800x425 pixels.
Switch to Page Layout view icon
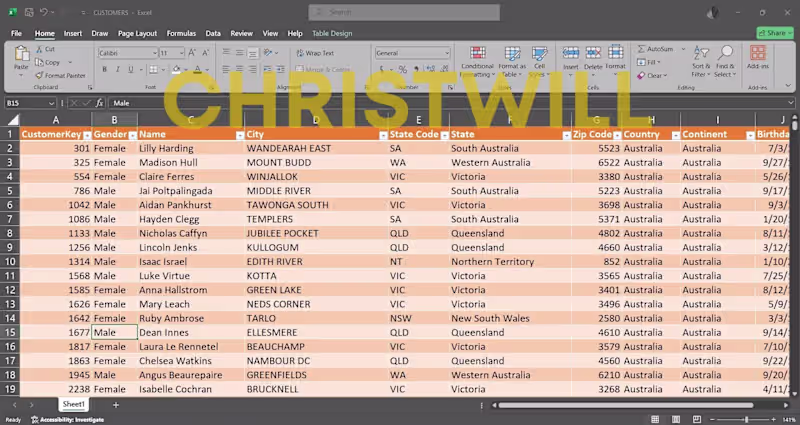[676, 419]
